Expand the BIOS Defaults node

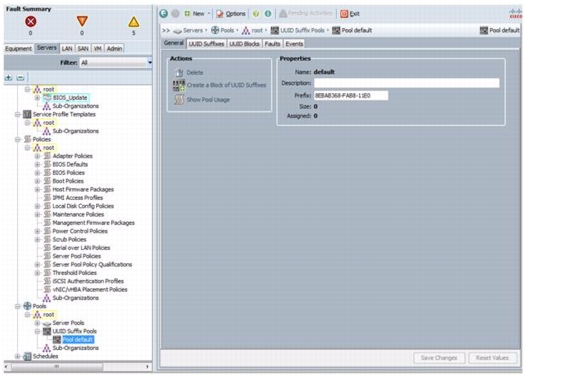tap(37, 164)
